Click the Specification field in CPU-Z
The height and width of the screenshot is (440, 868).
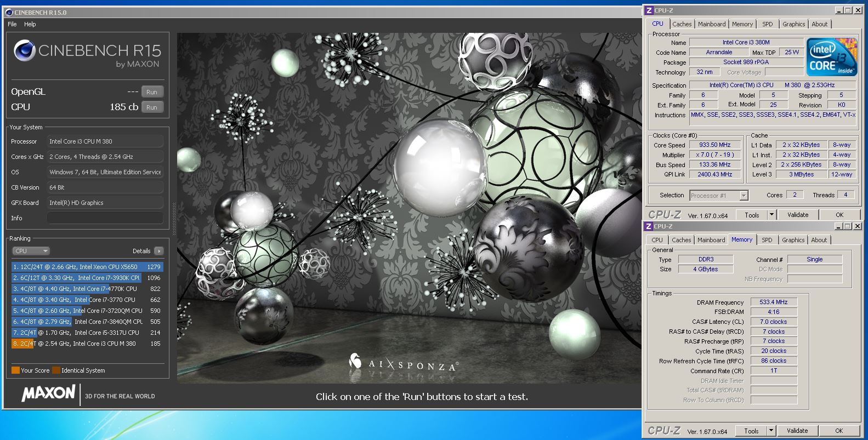pos(773,85)
